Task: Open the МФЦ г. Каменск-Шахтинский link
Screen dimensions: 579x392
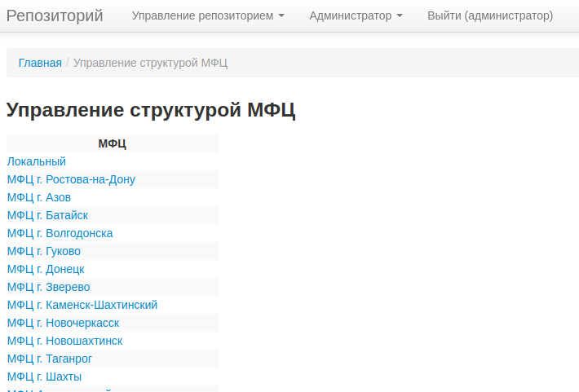Action: [82, 305]
